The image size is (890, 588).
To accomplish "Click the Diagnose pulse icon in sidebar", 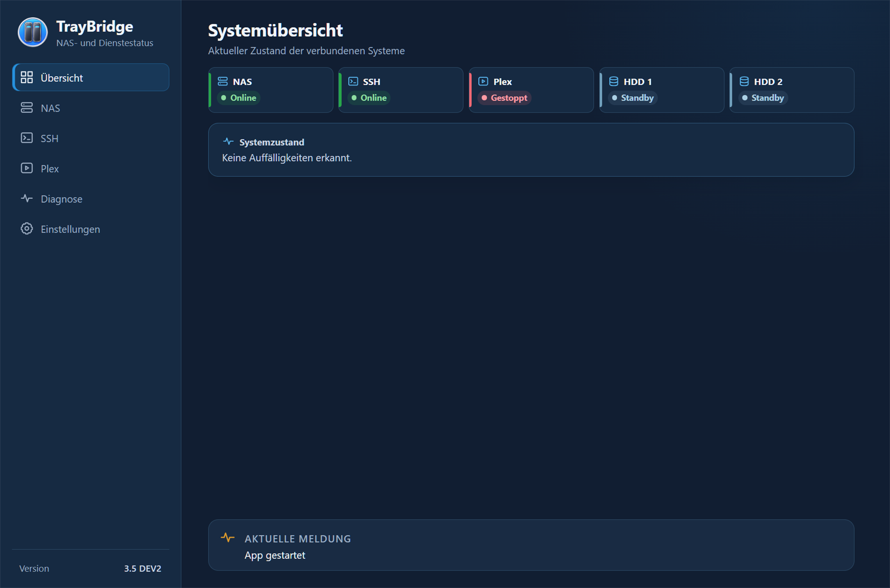I will [27, 198].
